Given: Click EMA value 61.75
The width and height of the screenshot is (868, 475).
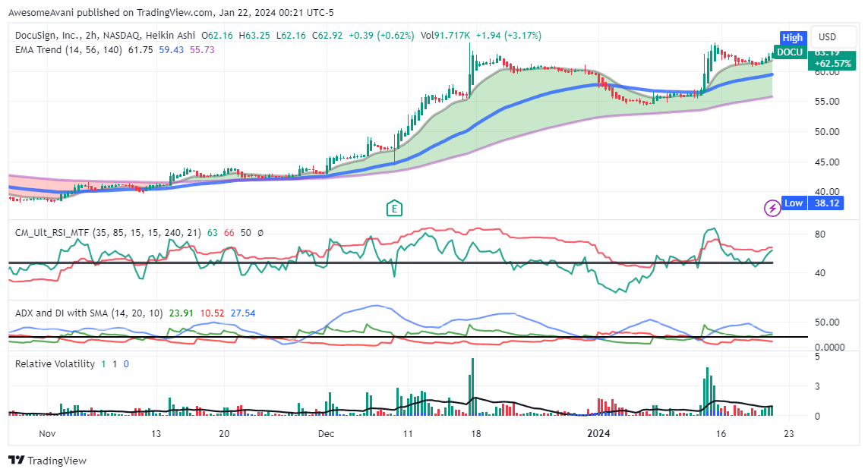Looking at the screenshot, I should 140,50.
